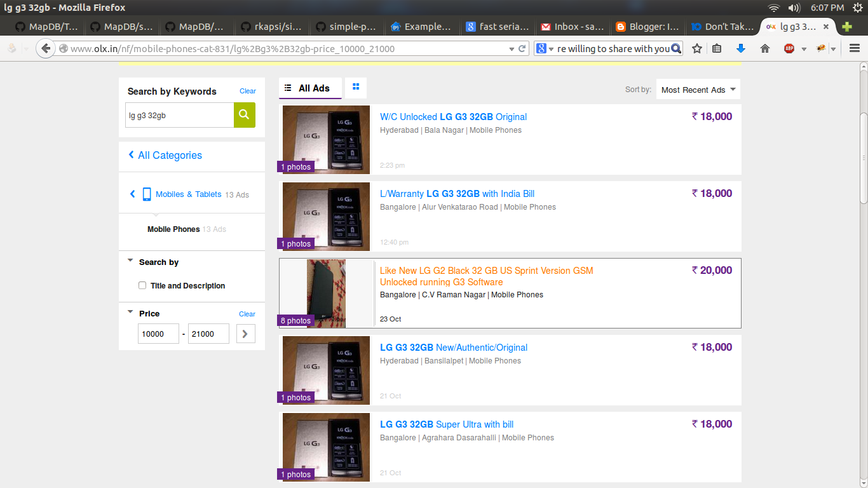The image size is (868, 488).
Task: Toggle the Title and Description checkbox
Action: point(142,285)
